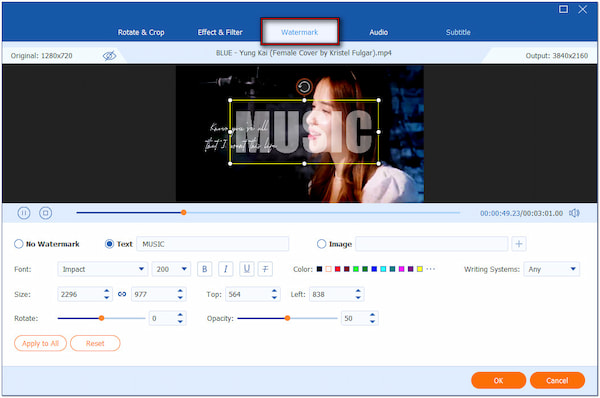Image resolution: width=600 pixels, height=398 pixels.
Task: Select the No Watermark option
Action: [18, 244]
